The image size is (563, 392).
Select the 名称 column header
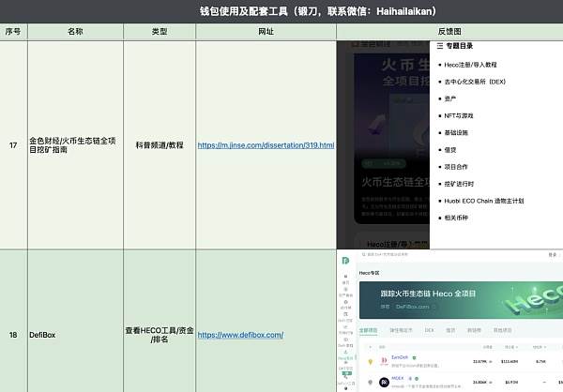coord(75,32)
